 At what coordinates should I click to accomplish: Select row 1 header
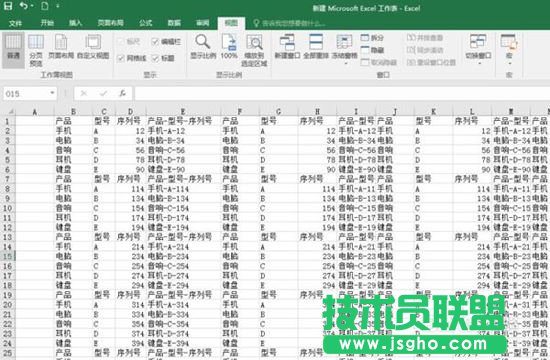[x=8, y=121]
